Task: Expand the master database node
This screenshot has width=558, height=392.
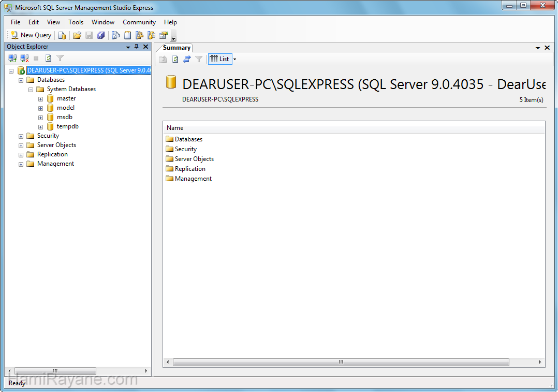Action: tap(40, 99)
